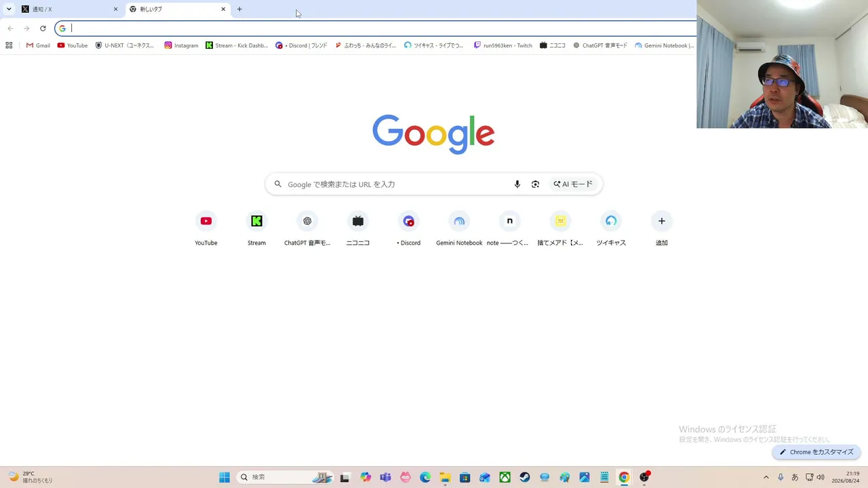This screenshot has height=488, width=868.
Task: Switch to AI モード search
Action: tap(573, 184)
